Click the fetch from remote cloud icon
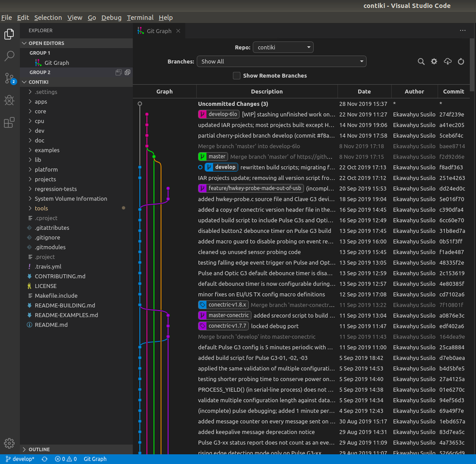Image resolution: width=476 pixels, height=464 pixels. tap(447, 61)
